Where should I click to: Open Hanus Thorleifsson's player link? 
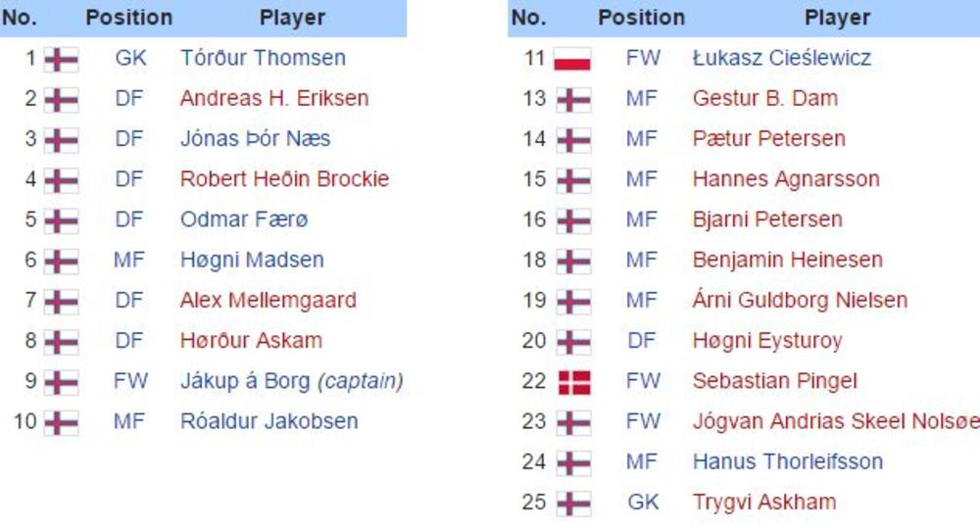tap(787, 461)
